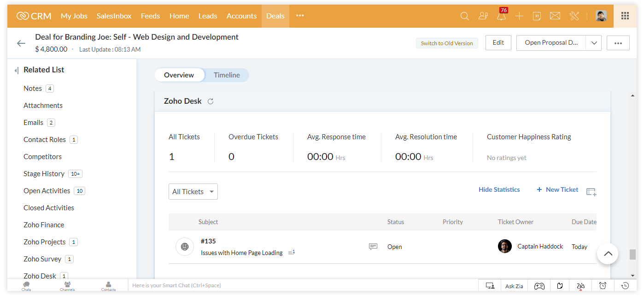Open the contacts icon in the top bar
Screen dimensions: 644x296
pyautogui.click(x=483, y=16)
